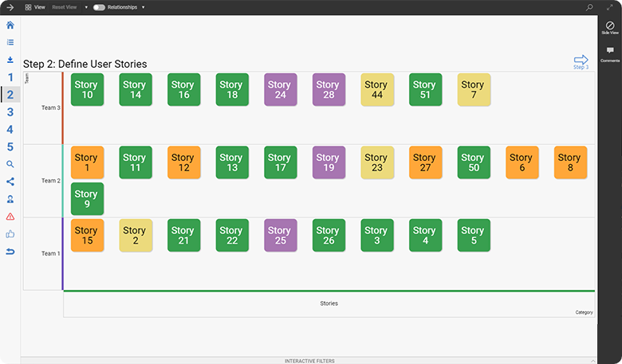Image resolution: width=622 pixels, height=364 pixels.
Task: Toggle the Relationships switch
Action: point(99,7)
